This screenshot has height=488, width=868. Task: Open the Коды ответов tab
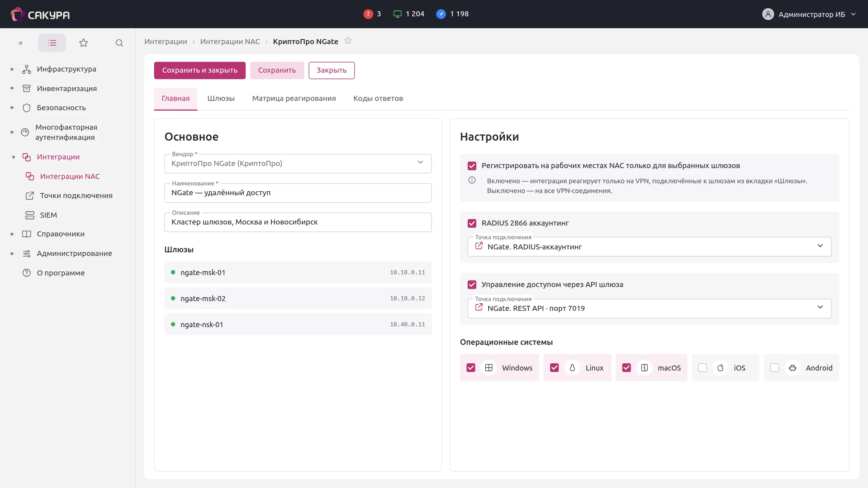378,98
